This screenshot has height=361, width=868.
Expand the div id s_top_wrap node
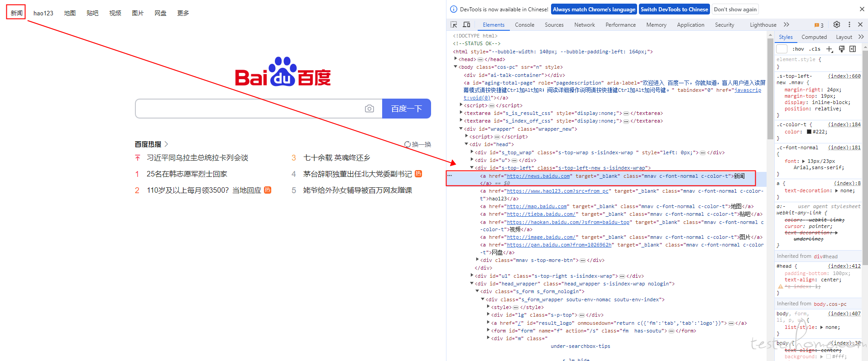[472, 152]
